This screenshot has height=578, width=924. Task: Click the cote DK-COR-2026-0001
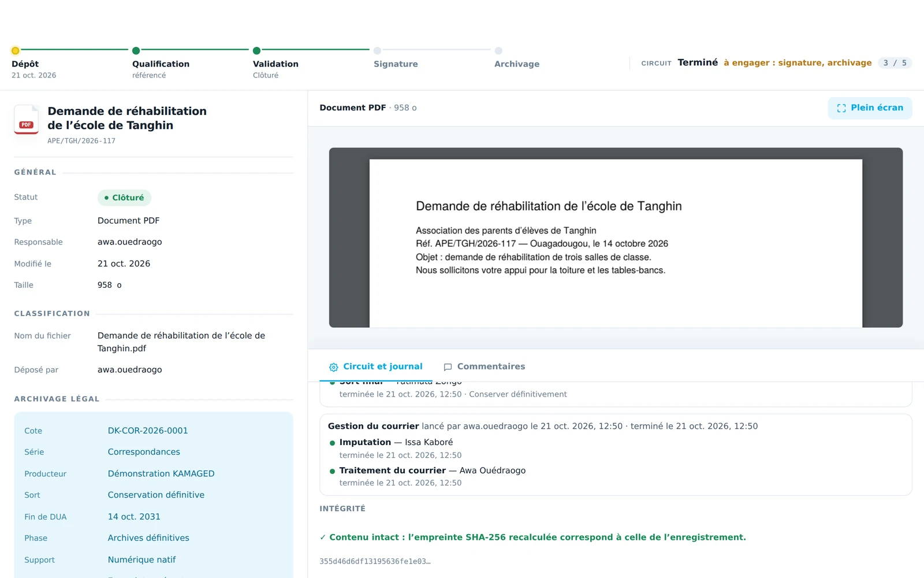coord(148,431)
